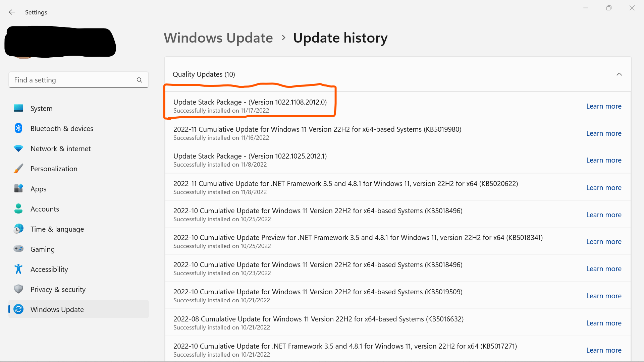Image resolution: width=644 pixels, height=362 pixels.
Task: Click the Find a setting search box
Action: click(72, 80)
